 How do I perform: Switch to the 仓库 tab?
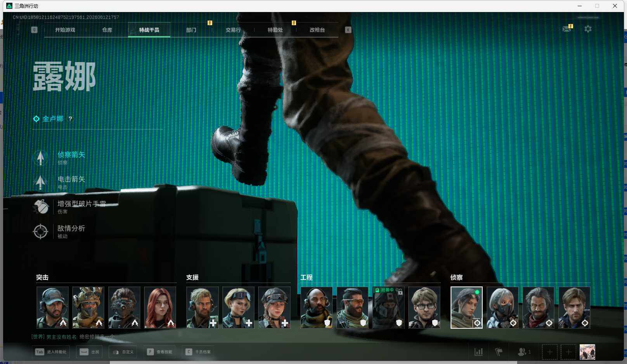tap(107, 30)
